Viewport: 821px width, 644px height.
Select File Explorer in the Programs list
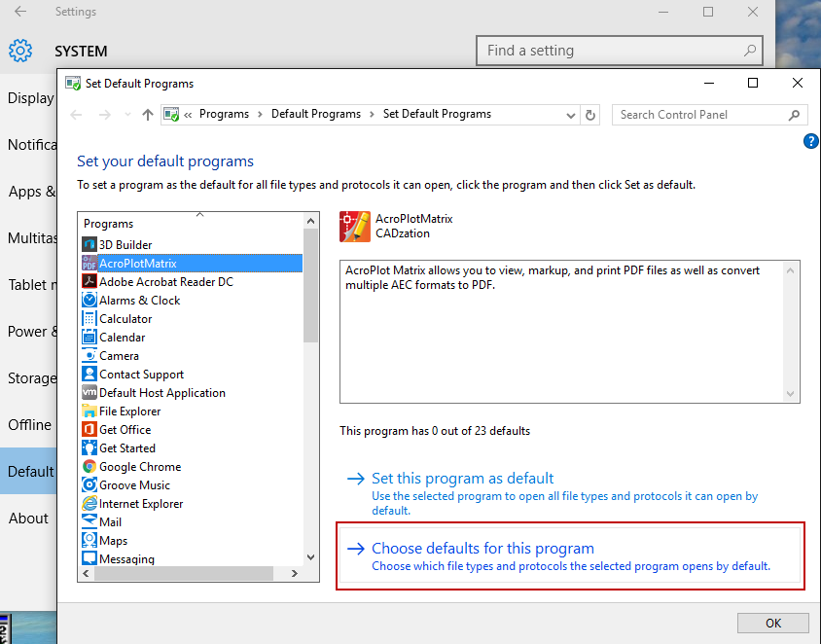click(129, 411)
